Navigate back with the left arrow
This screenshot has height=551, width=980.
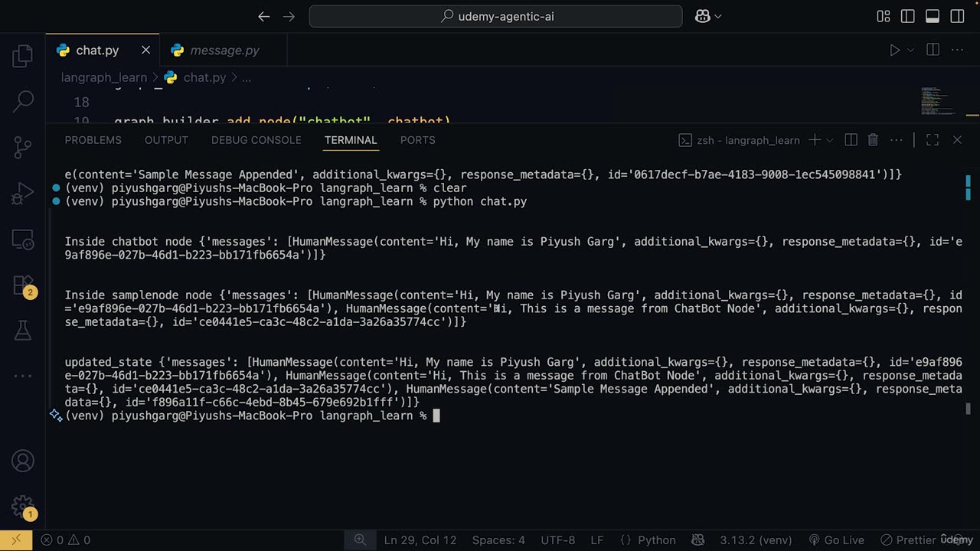[264, 16]
